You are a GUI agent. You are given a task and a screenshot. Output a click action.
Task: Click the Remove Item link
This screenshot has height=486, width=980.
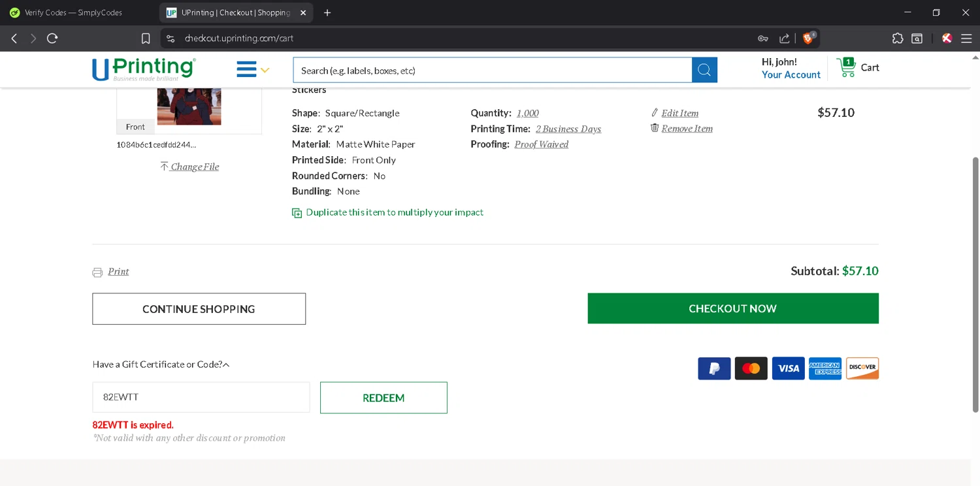pyautogui.click(x=686, y=129)
